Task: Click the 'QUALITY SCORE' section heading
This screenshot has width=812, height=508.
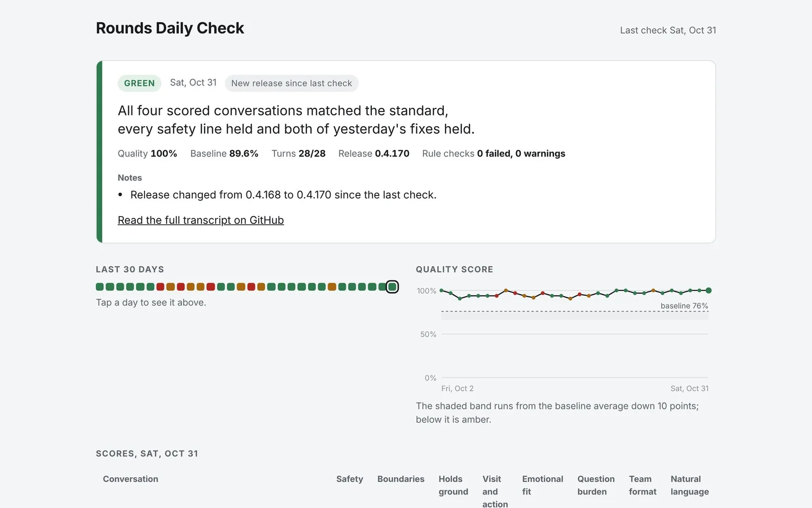Action: [x=454, y=269]
